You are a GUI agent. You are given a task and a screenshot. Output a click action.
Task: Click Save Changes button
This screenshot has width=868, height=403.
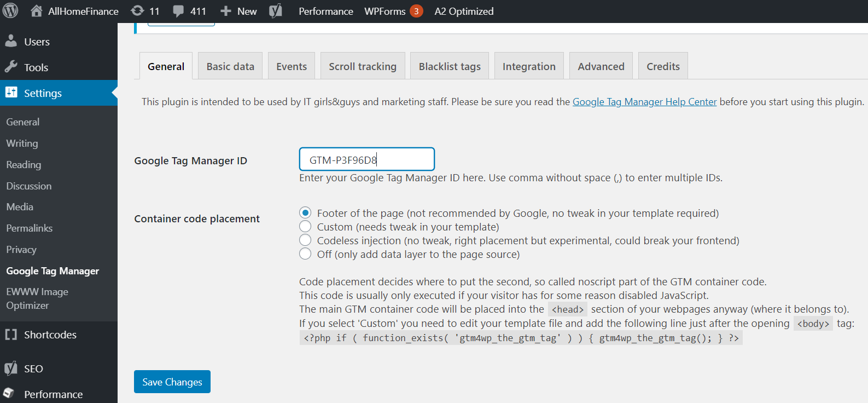pyautogui.click(x=172, y=382)
